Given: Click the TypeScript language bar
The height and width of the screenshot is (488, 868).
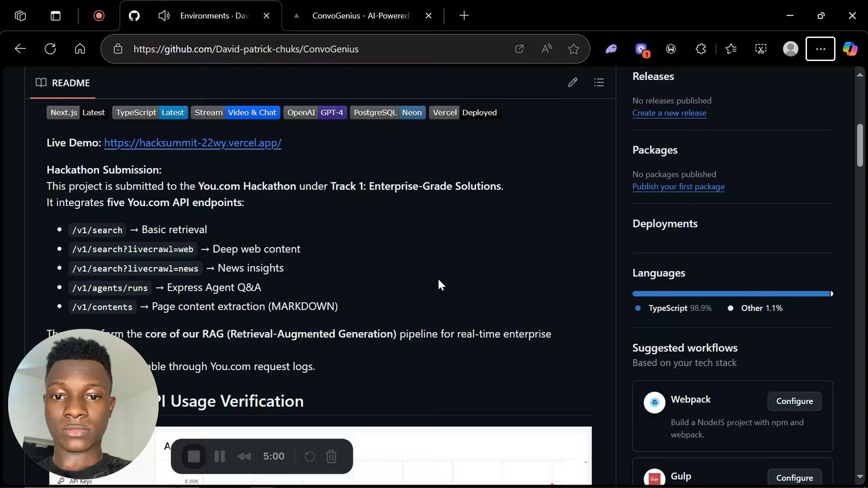Looking at the screenshot, I should pyautogui.click(x=731, y=294).
